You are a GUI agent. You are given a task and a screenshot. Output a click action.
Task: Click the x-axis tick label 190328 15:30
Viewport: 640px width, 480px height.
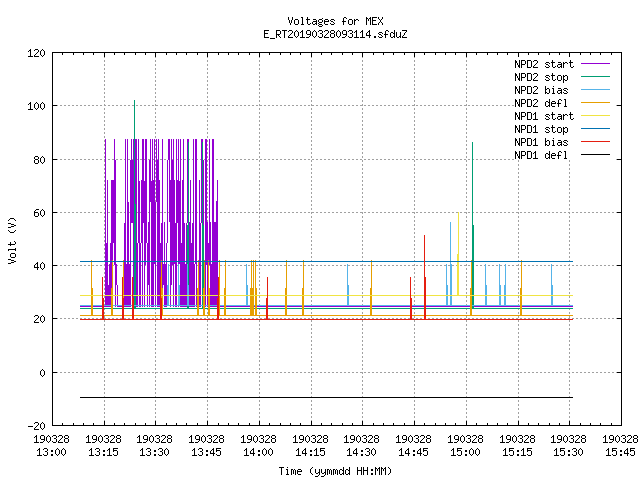(x=569, y=446)
